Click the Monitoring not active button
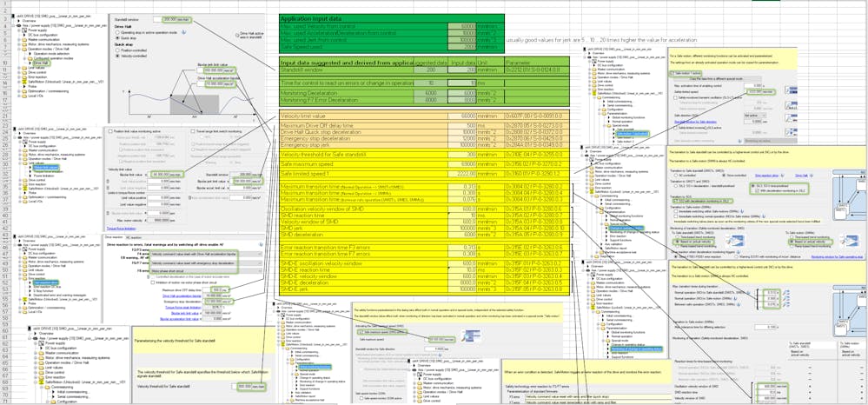The width and height of the screenshot is (868, 405). click(771, 141)
